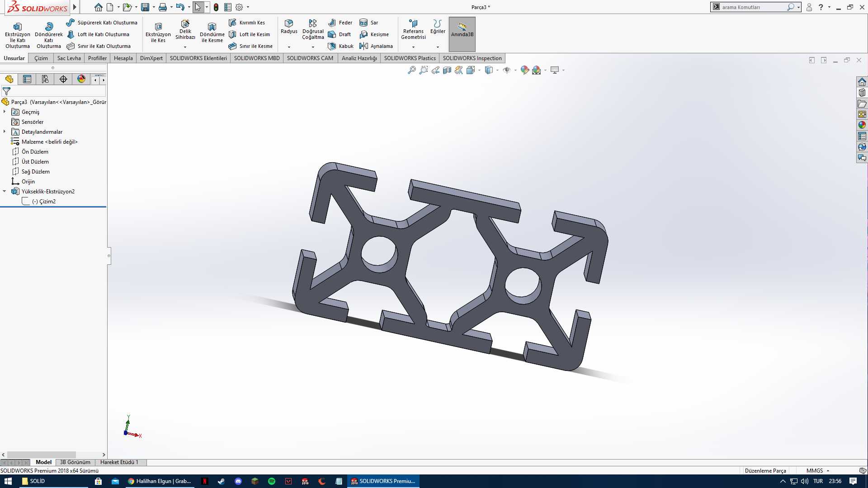The width and height of the screenshot is (868, 488).
Task: Open Referans Geometrisi tool
Action: (413, 29)
